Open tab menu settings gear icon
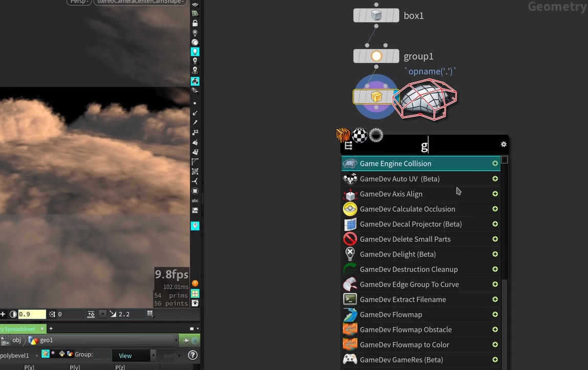The height and width of the screenshot is (370, 588). point(504,145)
